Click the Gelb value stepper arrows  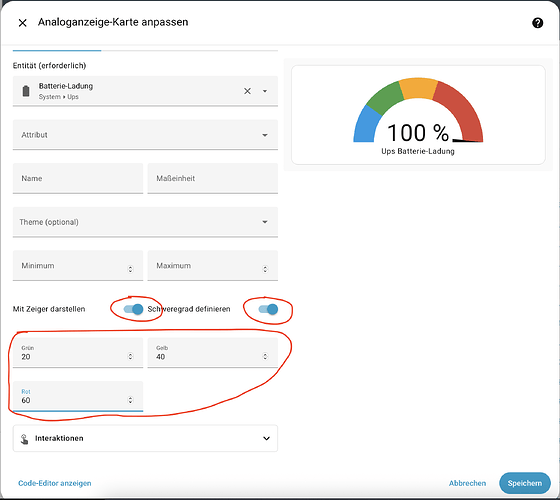pos(265,356)
